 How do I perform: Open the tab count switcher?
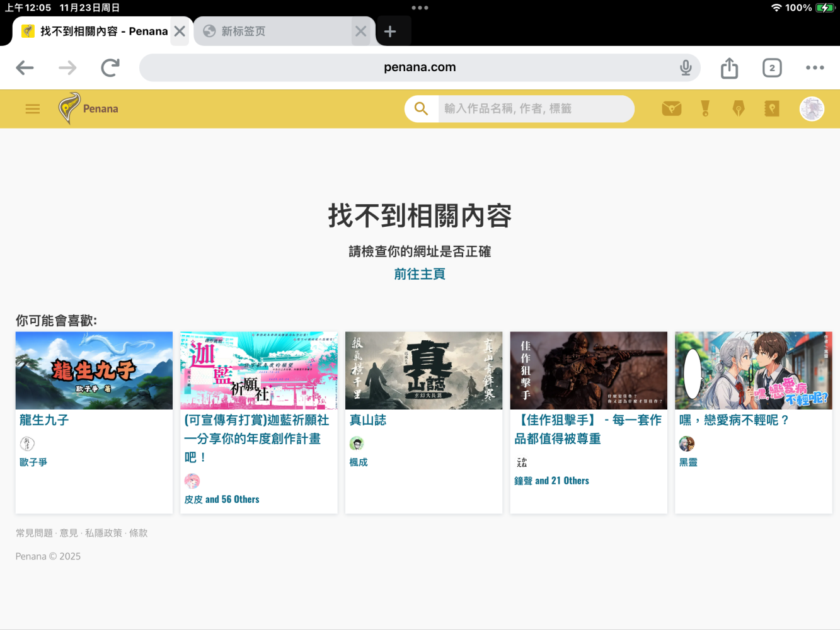point(772,68)
